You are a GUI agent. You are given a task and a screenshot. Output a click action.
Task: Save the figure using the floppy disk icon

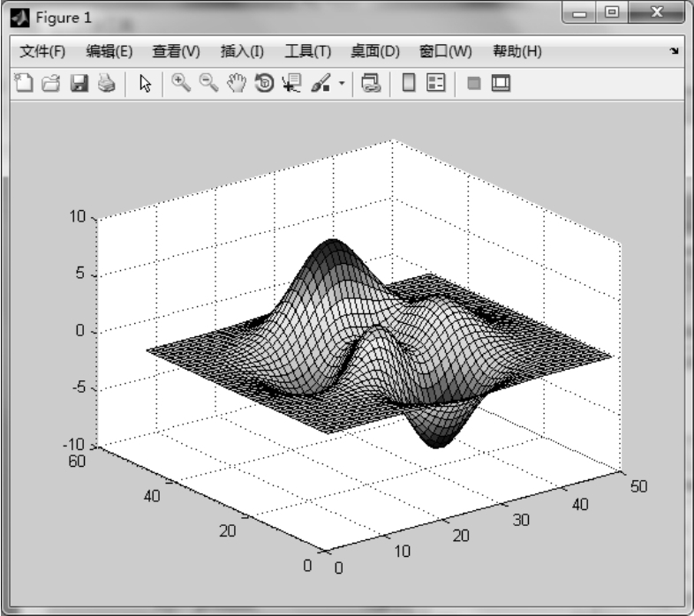click(79, 84)
